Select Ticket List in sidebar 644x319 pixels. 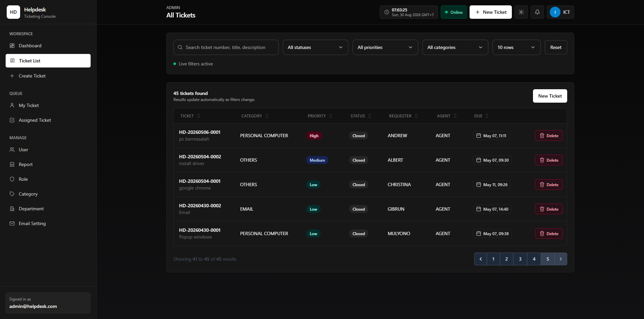point(48,61)
